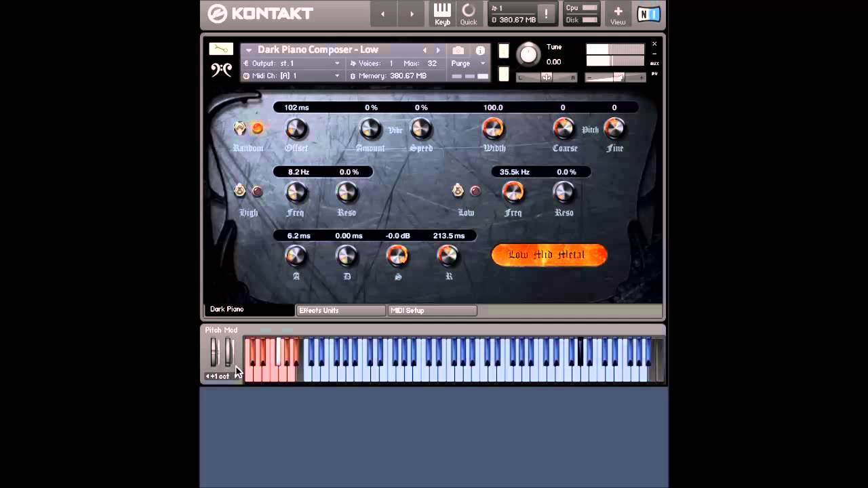Toggle the lower Mute button beside Tune
Image resolution: width=868 pixels, height=488 pixels.
point(504,74)
